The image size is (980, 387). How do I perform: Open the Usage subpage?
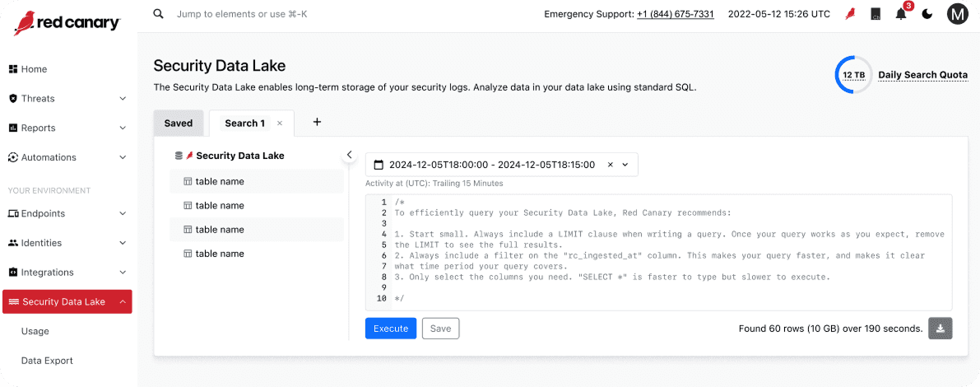pos(35,331)
